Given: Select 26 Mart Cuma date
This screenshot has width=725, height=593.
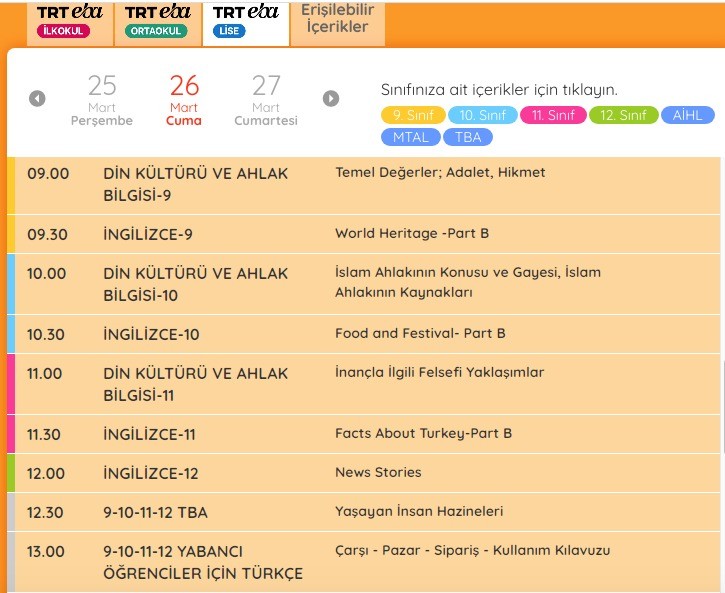Looking at the screenshot, I should (x=184, y=100).
